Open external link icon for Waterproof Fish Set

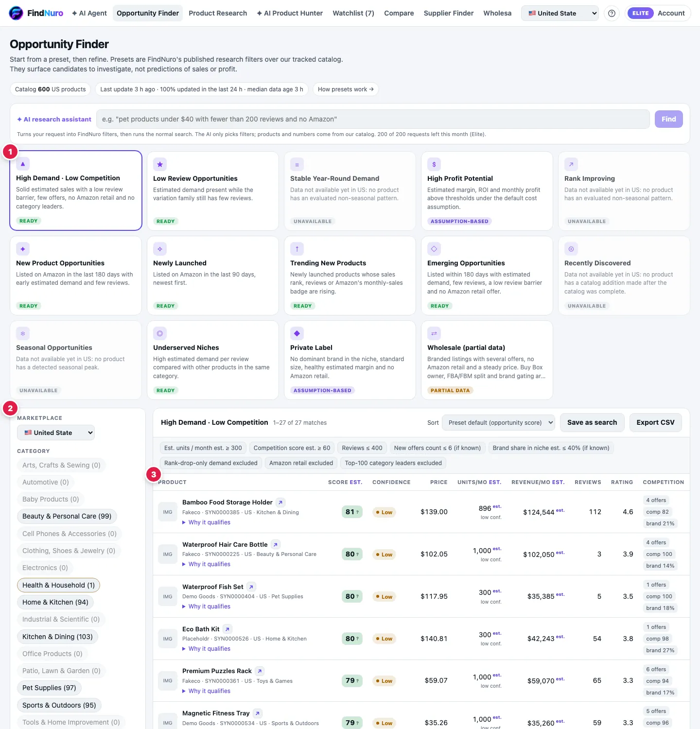point(251,587)
